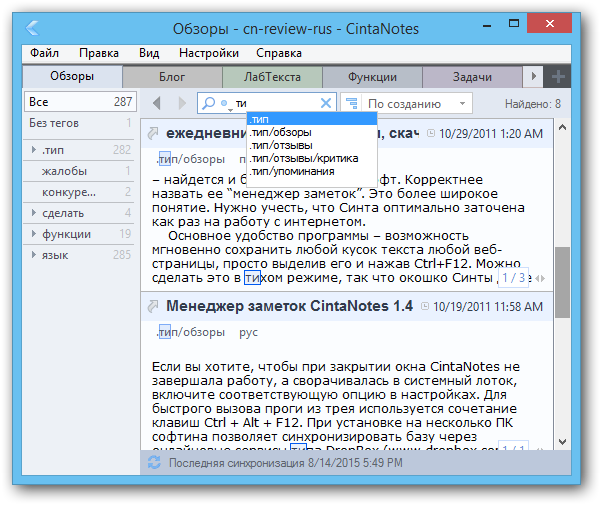Expand the .тип tag in the sidebar
The width and height of the screenshot is (601, 505).
(34, 150)
